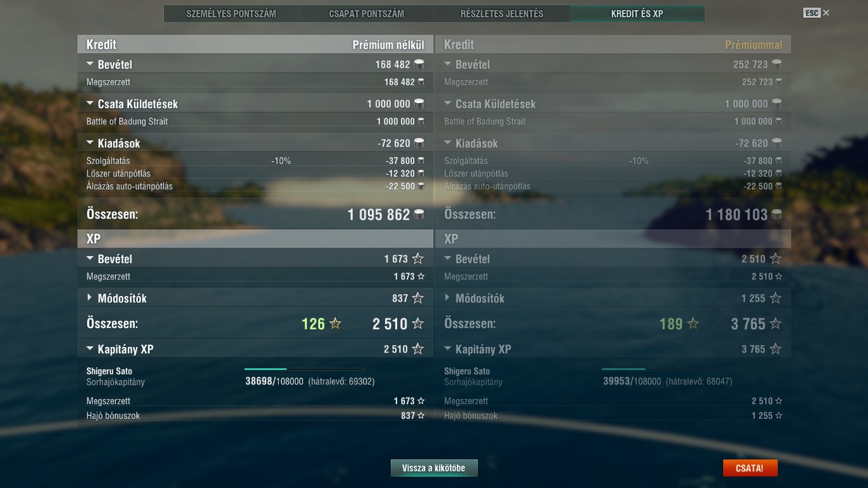This screenshot has height=488, width=868.
Task: Switch to Személyes Pontszám tab
Action: click(x=231, y=13)
